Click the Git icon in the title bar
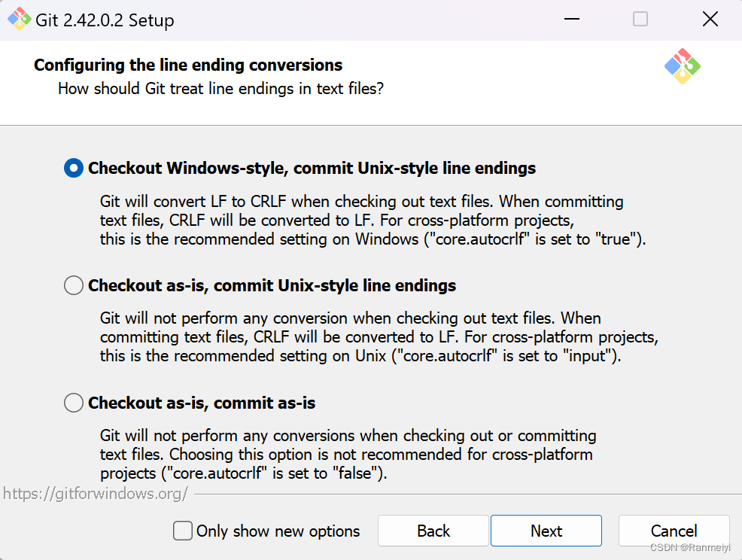Viewport: 742px width, 560px height. [20, 20]
